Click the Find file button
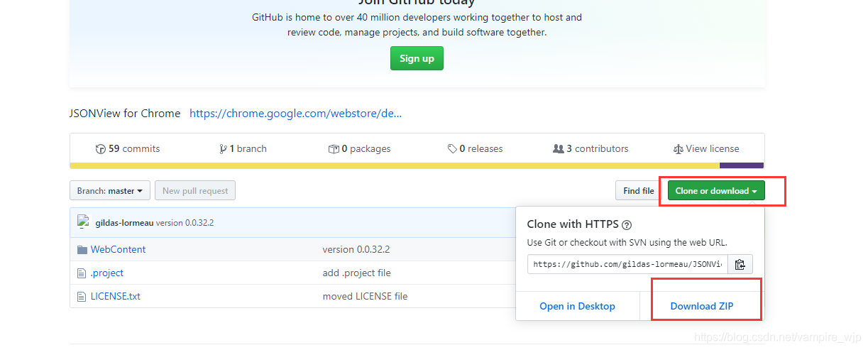Screen dimensions: 868x350 [639, 190]
